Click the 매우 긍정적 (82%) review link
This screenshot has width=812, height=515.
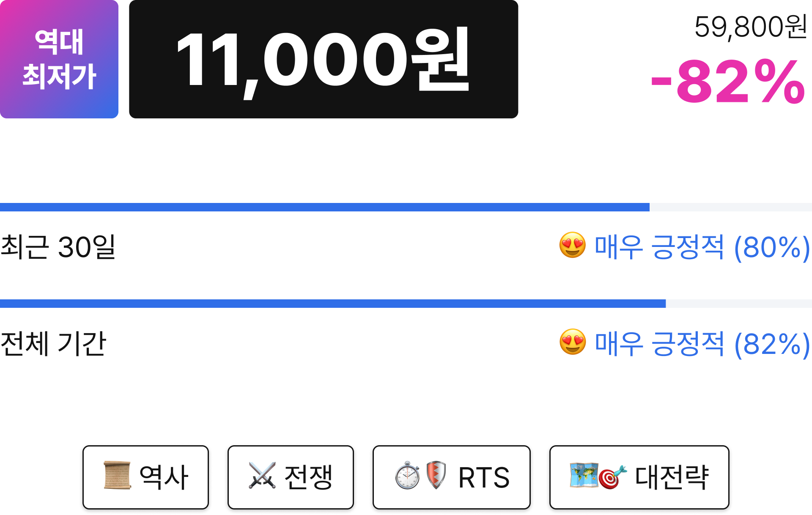(x=702, y=344)
